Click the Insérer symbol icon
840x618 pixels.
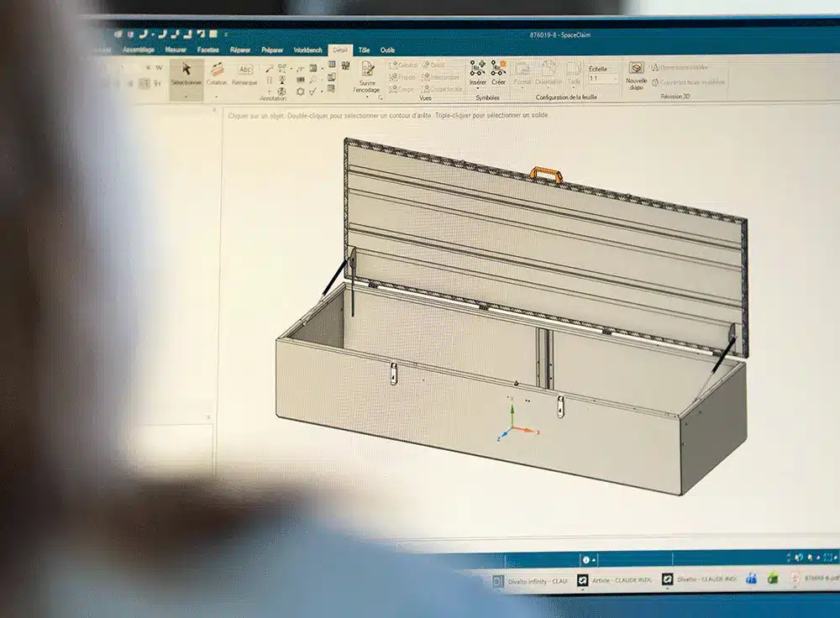pos(477,71)
